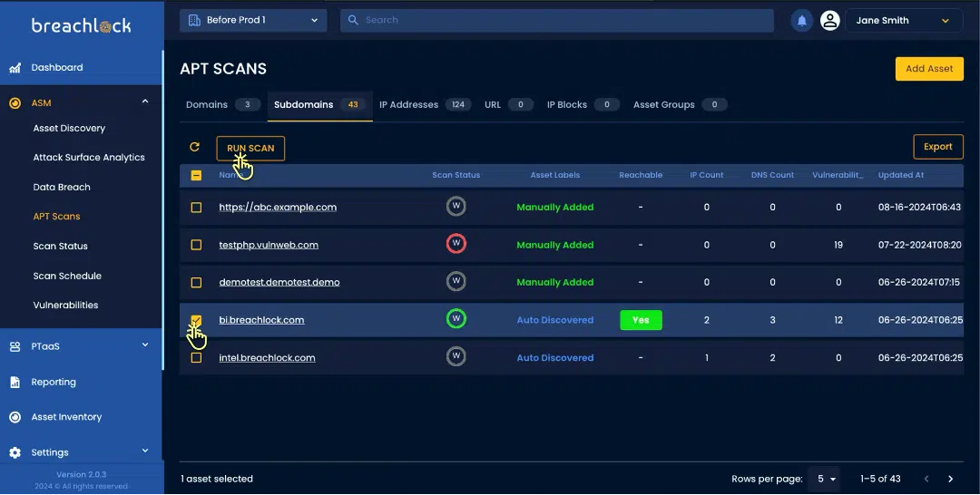The height and width of the screenshot is (495, 980).
Task: Click red scan status icon for testphp.vulnweb.com
Action: click(456, 244)
